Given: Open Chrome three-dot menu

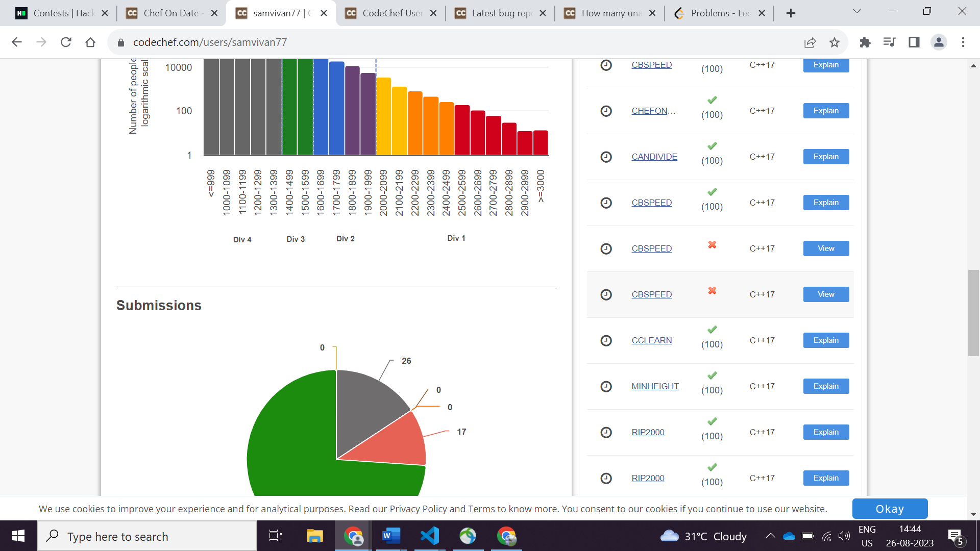Looking at the screenshot, I should (x=963, y=42).
